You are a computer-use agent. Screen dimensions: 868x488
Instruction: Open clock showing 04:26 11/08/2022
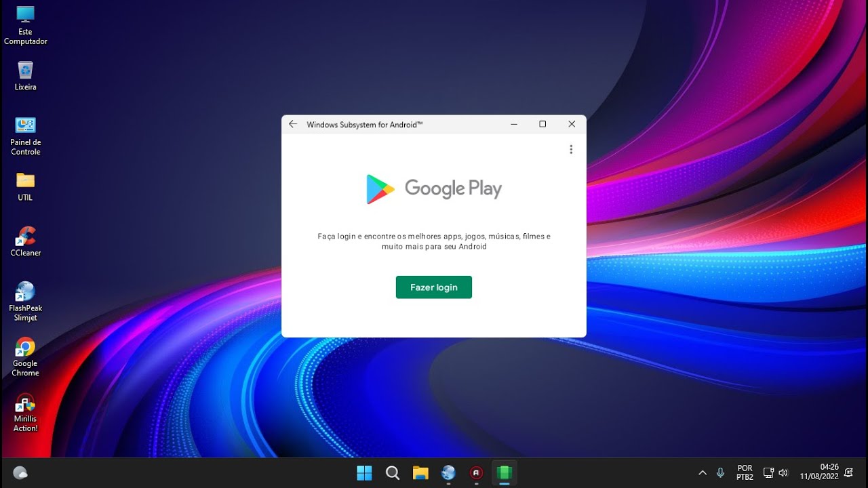coord(819,472)
